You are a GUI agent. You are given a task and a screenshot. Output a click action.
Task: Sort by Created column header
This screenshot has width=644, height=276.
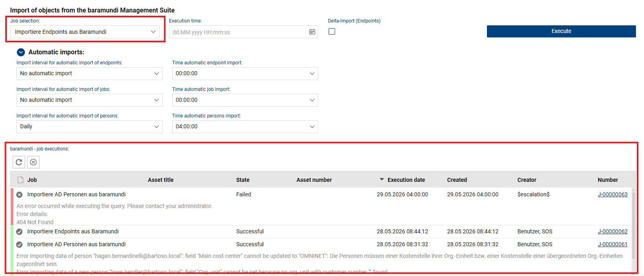click(457, 180)
